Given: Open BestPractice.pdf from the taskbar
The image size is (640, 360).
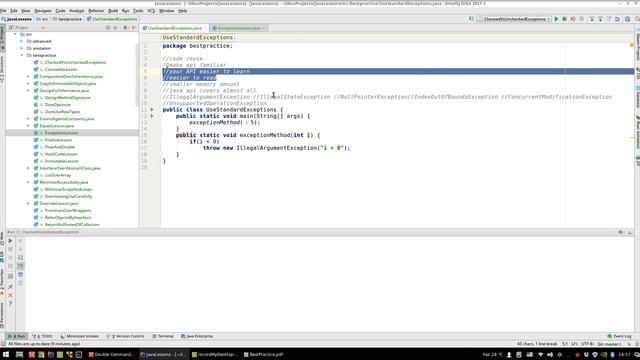Looking at the screenshot, I should point(263,355).
